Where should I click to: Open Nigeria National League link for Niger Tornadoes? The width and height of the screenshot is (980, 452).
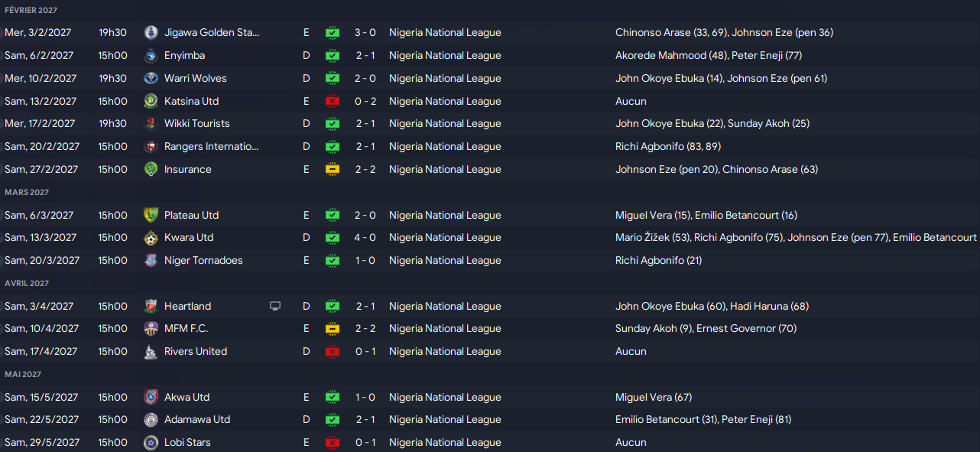pyautogui.click(x=445, y=260)
